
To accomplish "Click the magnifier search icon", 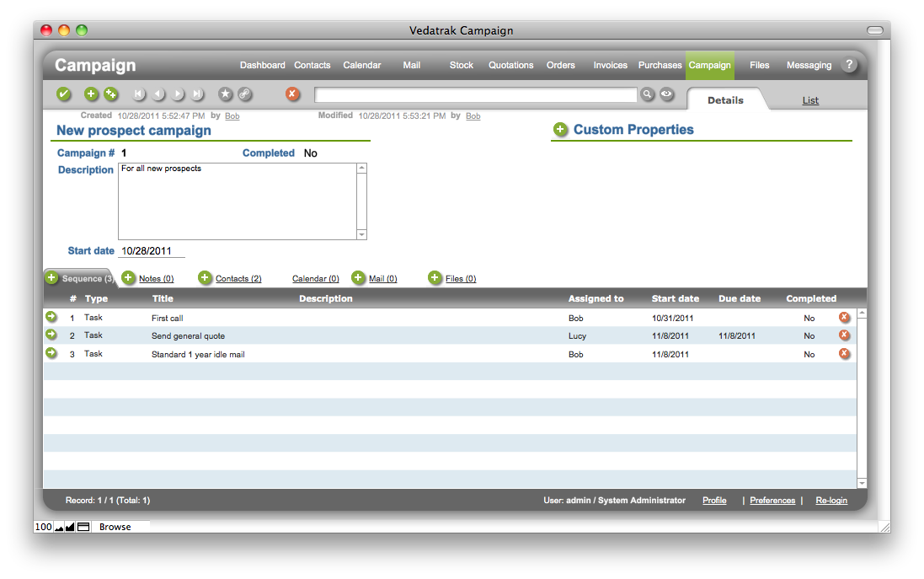I will (648, 94).
